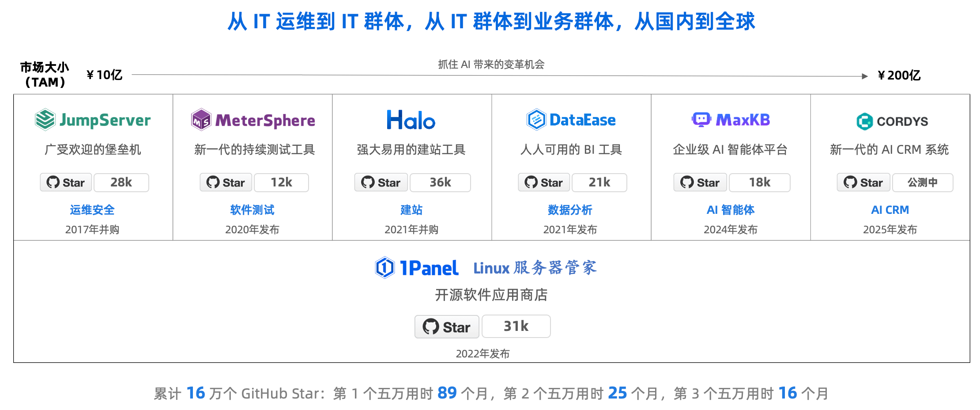
Task: Click the MeterSphere purple cube logo
Action: (x=201, y=119)
